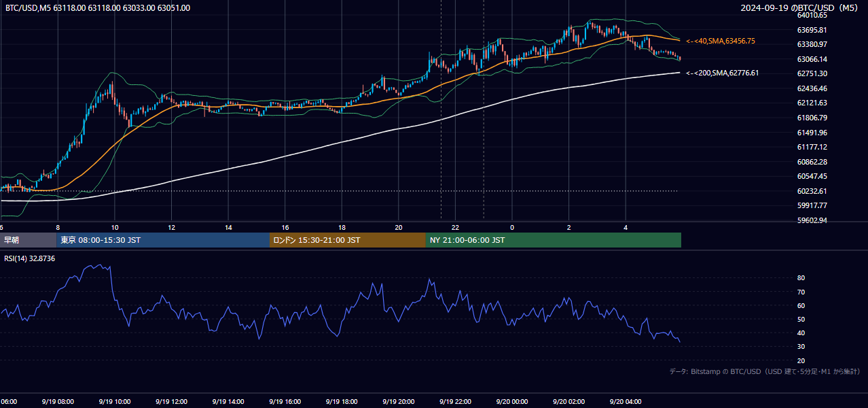The width and height of the screenshot is (868, 408).
Task: Click the 早朝 session bar
Action: click(x=28, y=240)
